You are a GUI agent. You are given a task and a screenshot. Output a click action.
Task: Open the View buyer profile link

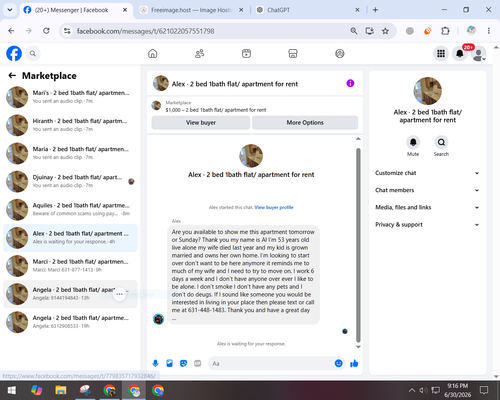(274, 207)
